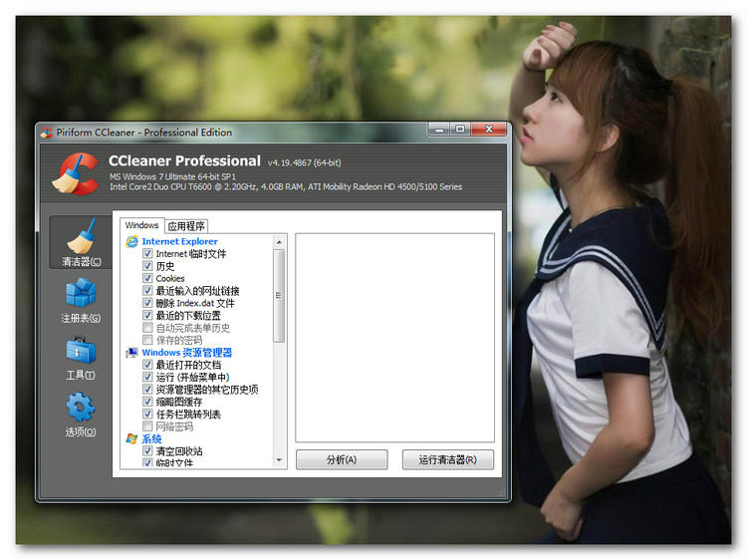This screenshot has height=560, width=747.
Task: Uncheck the 历史 checkbox
Action: 147,266
